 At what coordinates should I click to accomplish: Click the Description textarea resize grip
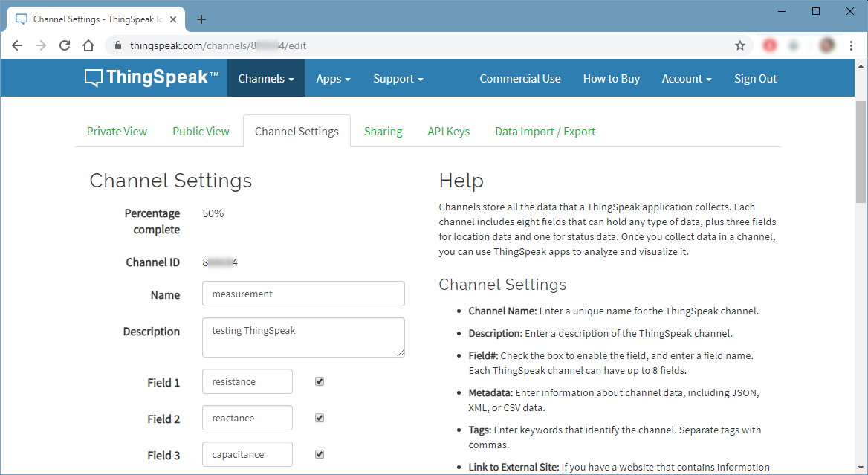401,353
